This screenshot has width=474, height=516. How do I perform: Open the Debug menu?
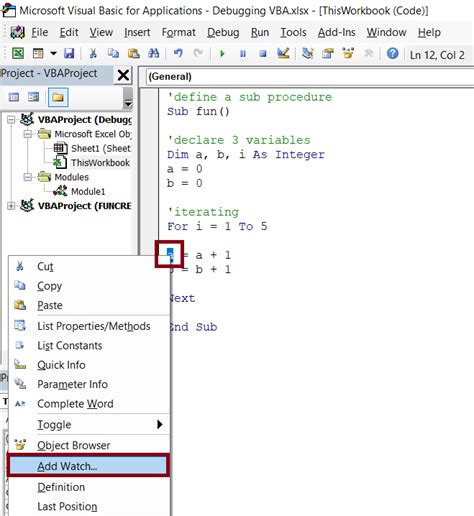click(223, 32)
